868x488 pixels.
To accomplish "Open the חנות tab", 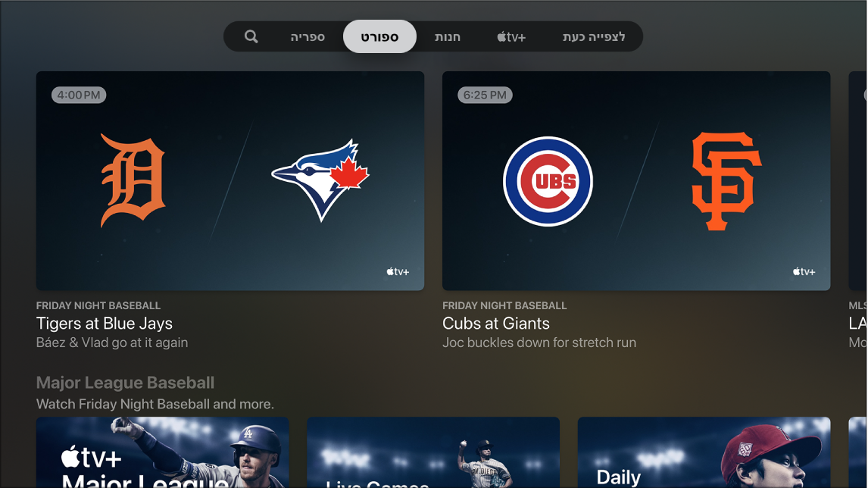I will click(x=448, y=36).
